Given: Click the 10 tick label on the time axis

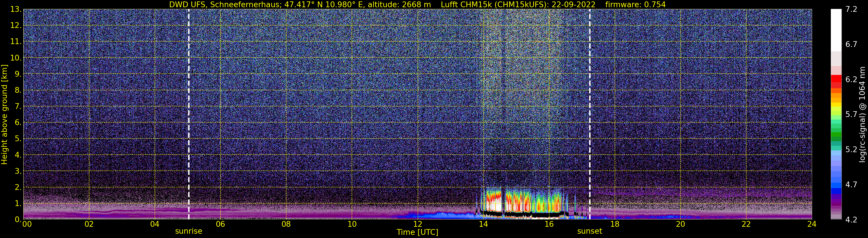Looking at the screenshot, I should pos(352,224).
